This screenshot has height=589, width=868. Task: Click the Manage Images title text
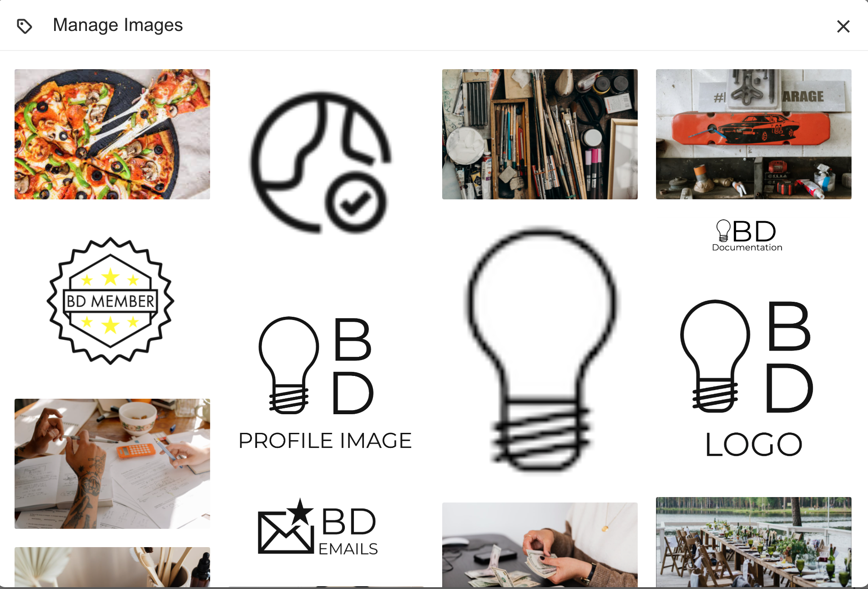point(118,25)
